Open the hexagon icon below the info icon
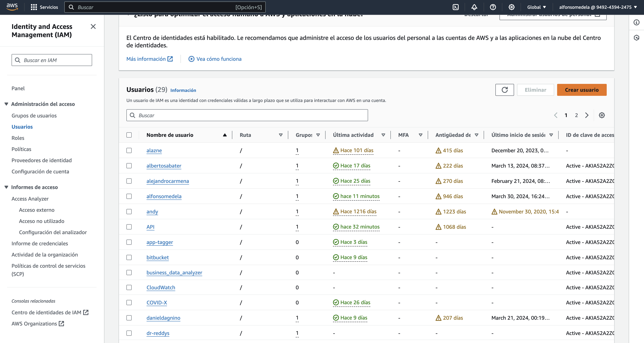 pyautogui.click(x=637, y=38)
